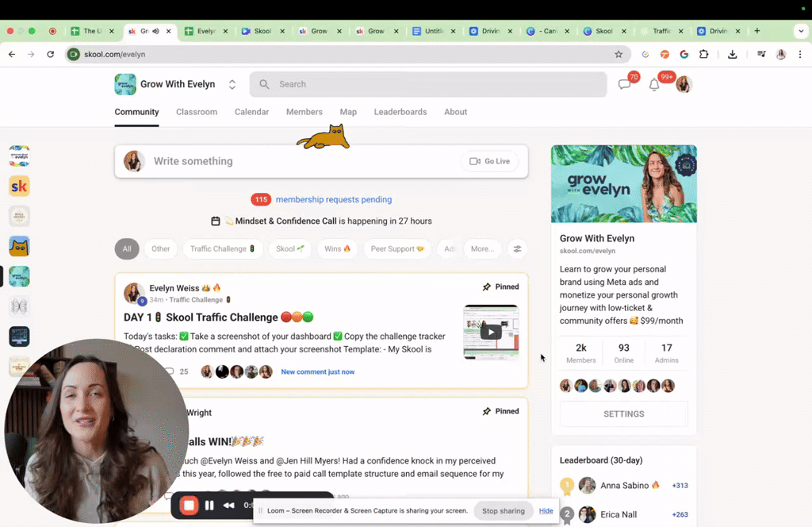812x527 pixels.
Task: Open New comment just now link
Action: [317, 372]
